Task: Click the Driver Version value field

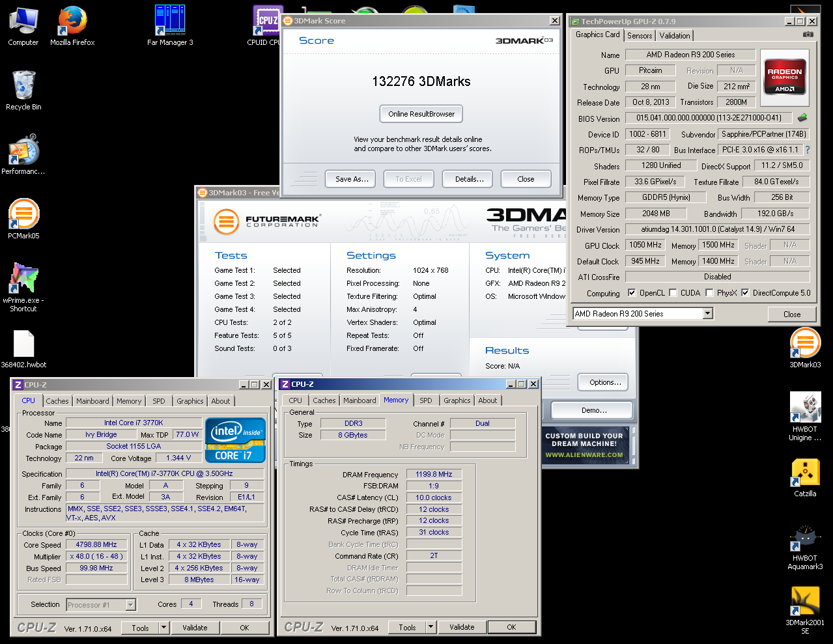Action: (x=718, y=229)
